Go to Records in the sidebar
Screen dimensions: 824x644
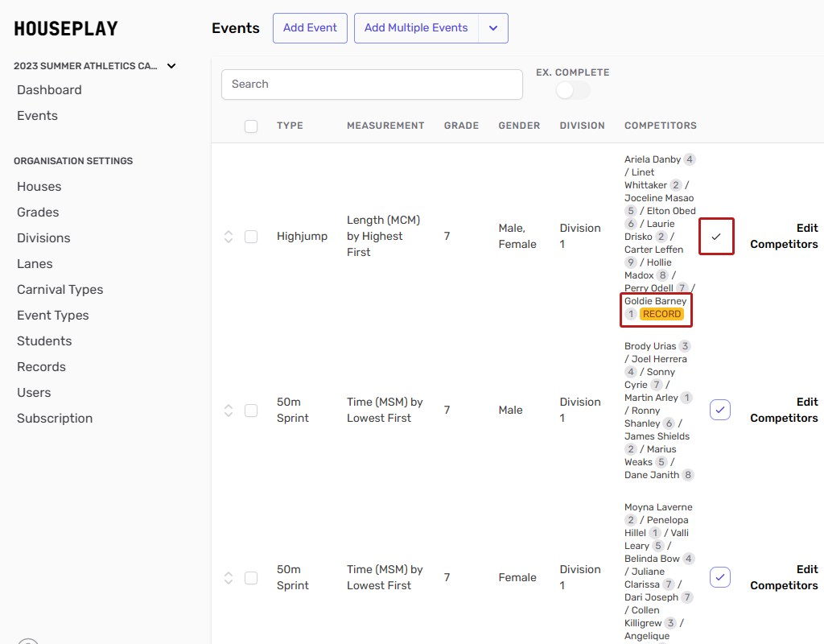[41, 367]
